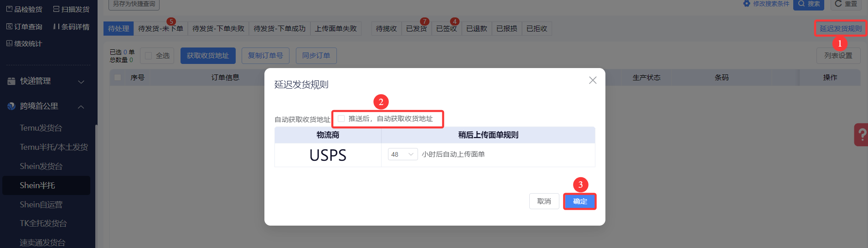Click the 快递管理 briefcase icon

point(11,81)
